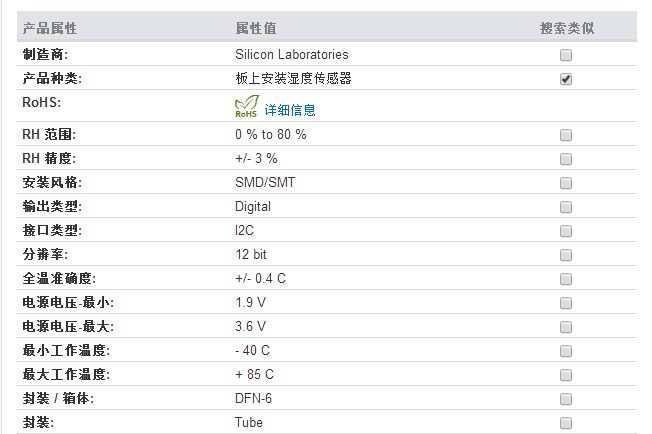Enable the 分辨率 12 bit checkbox
Image resolution: width=652 pixels, height=434 pixels.
coord(566,255)
